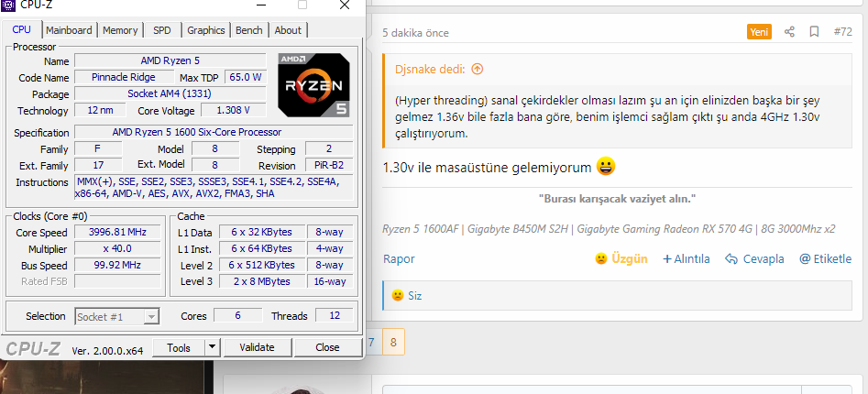Click the Ext. Family value 17
This screenshot has width=868, height=394.
click(x=98, y=165)
